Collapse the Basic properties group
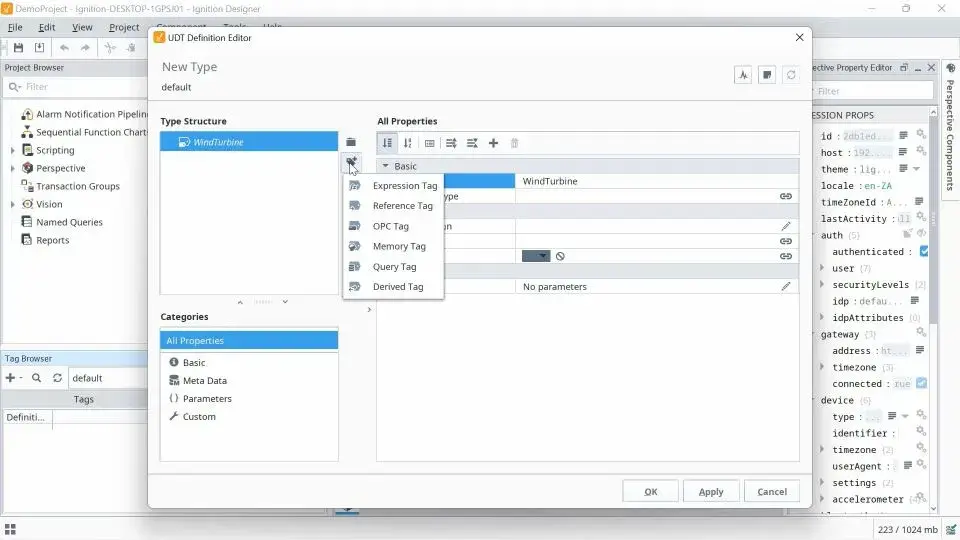The image size is (960, 540). [386, 166]
